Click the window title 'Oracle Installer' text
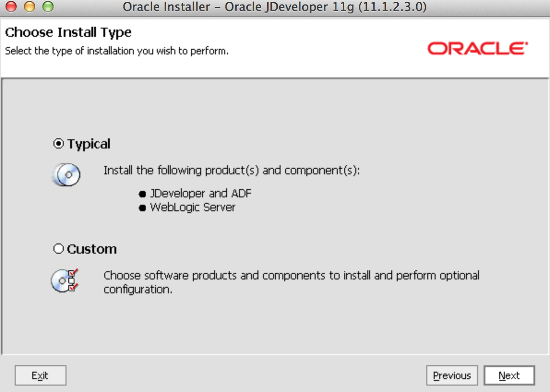The width and height of the screenshot is (550, 392). 275,6
